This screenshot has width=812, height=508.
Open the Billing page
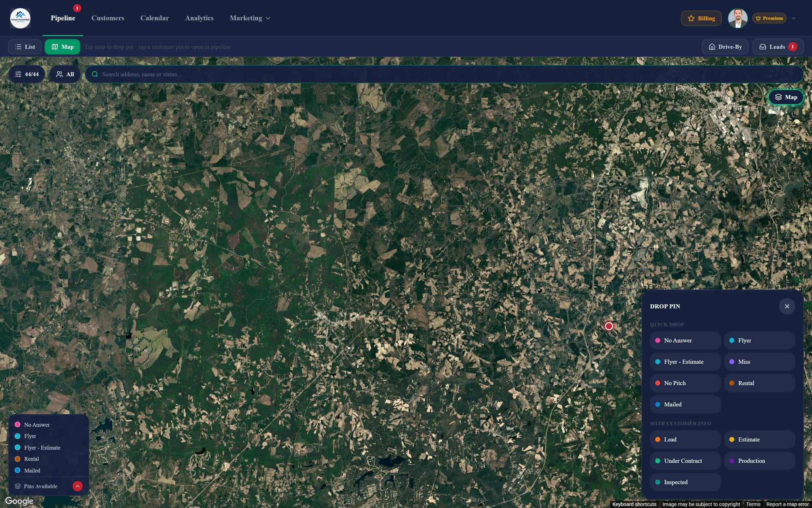[701, 18]
